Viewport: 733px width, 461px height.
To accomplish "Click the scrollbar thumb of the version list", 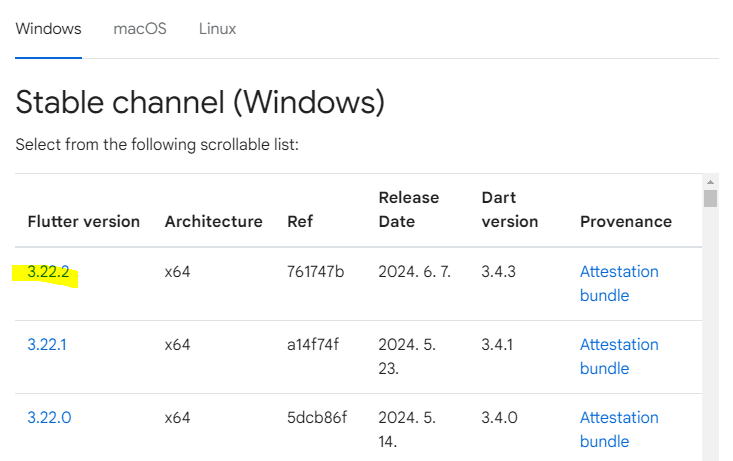I will tap(710, 198).
